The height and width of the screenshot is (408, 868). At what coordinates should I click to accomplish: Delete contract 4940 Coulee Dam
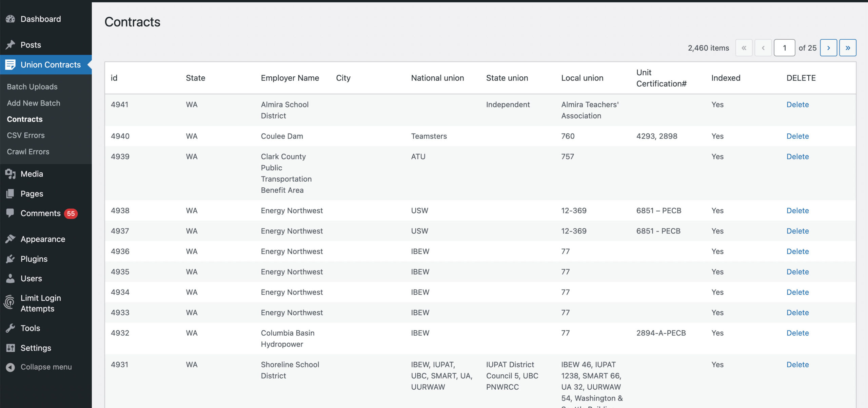pyautogui.click(x=797, y=136)
